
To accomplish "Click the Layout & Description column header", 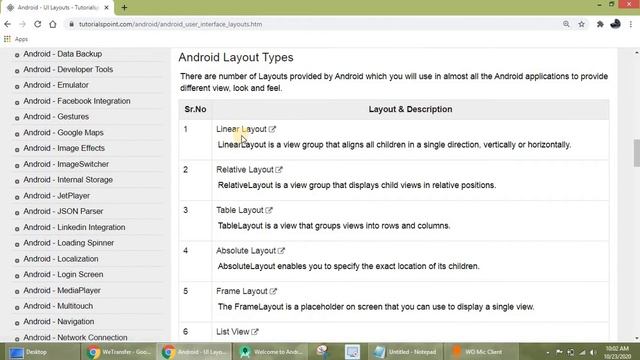I will click(x=410, y=109).
